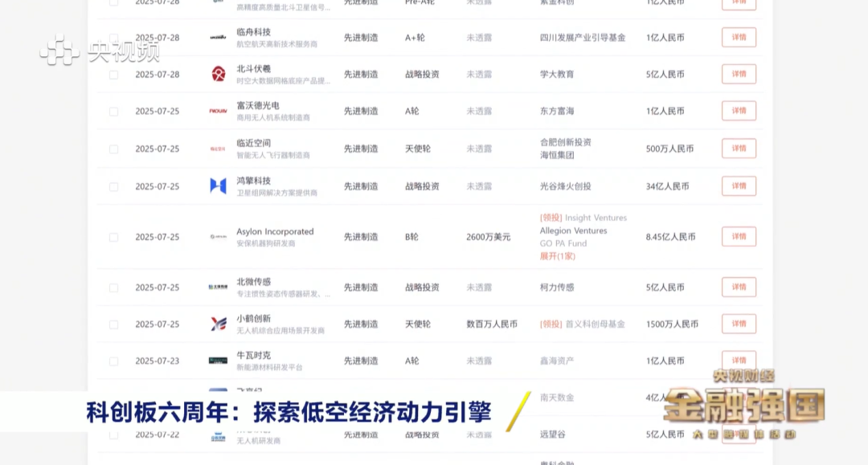The image size is (868, 465).
Task: Click the 临舟科技 company logo
Action: click(x=218, y=37)
